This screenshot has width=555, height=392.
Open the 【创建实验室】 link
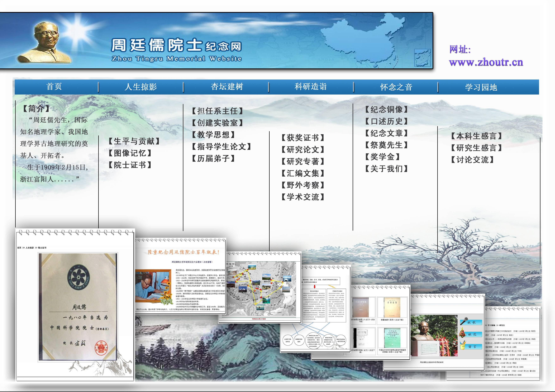217,123
